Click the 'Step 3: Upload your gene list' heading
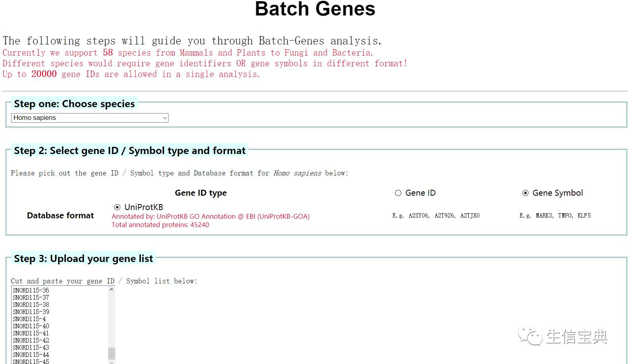This screenshot has height=364, width=628. click(x=83, y=259)
